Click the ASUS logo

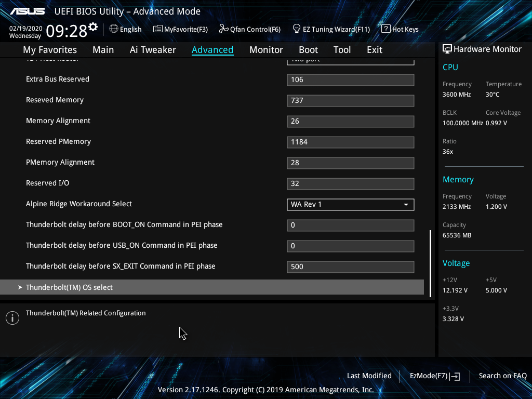28,11
